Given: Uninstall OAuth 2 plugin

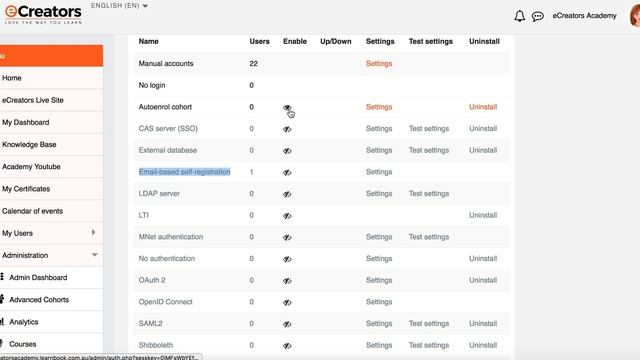Looking at the screenshot, I should click(x=483, y=280).
